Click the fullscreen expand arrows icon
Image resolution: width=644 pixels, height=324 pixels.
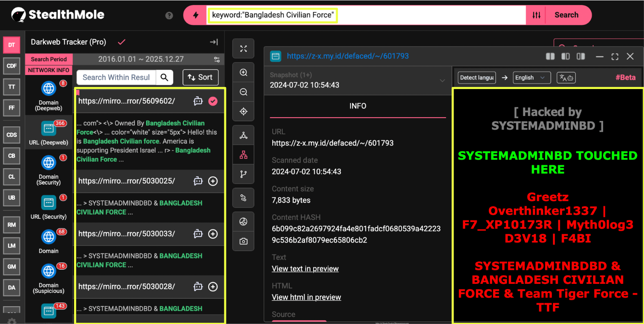243,49
